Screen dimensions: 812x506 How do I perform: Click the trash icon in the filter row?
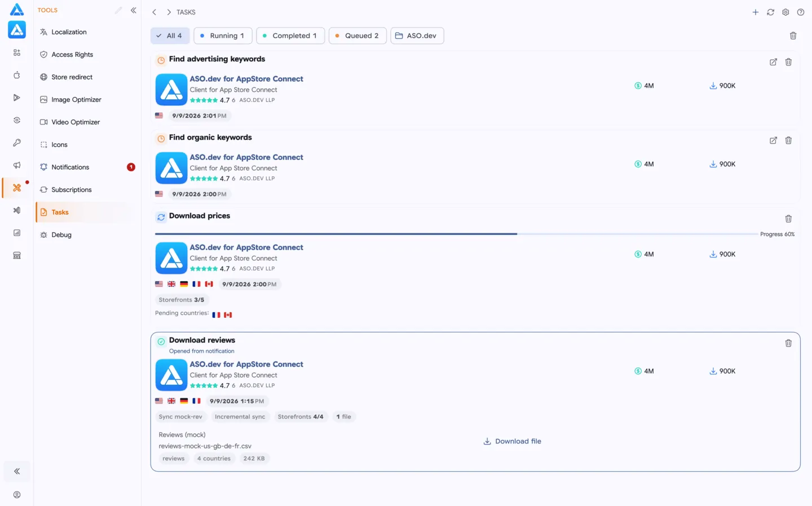pos(793,35)
